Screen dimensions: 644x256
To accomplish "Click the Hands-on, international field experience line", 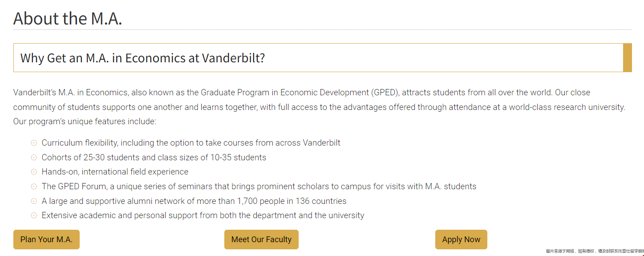I will pyautogui.click(x=115, y=172).
